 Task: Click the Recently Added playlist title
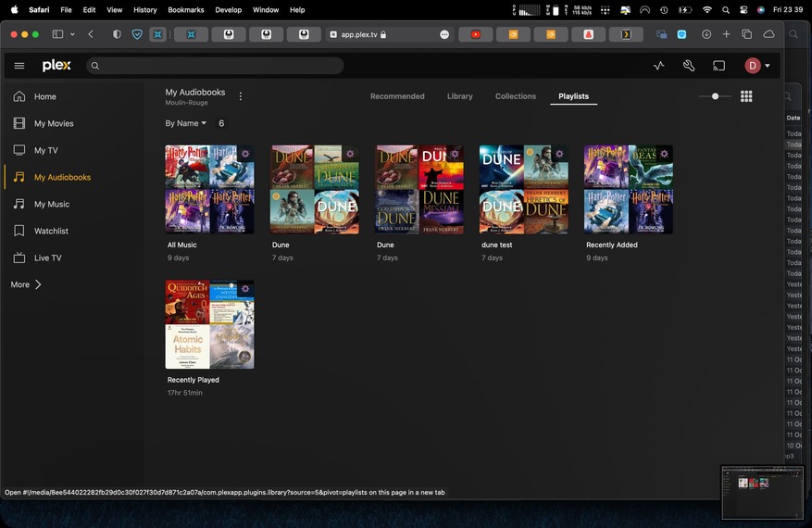612,245
